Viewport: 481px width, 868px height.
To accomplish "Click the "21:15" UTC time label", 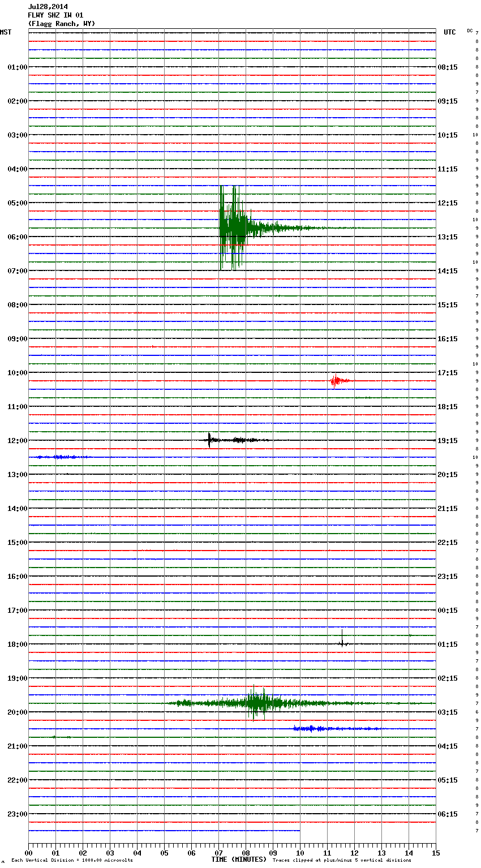I will [448, 509].
